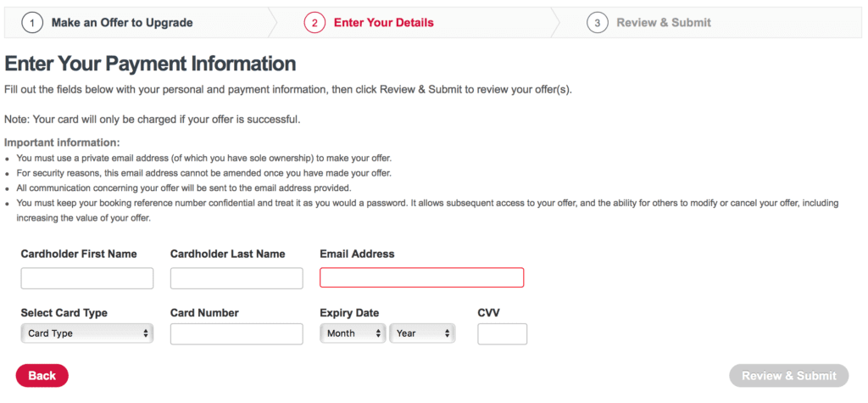Expand the expiry Year dropdown
This screenshot has width=868, height=403.
click(x=422, y=333)
